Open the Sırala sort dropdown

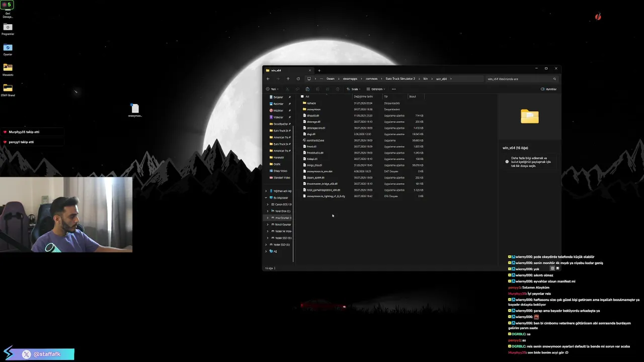tap(354, 89)
